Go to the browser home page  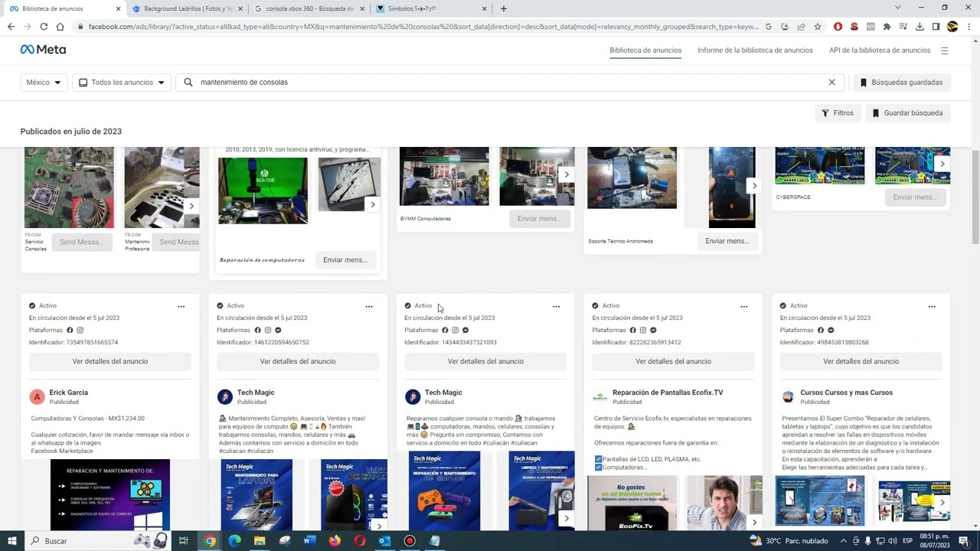click(60, 27)
